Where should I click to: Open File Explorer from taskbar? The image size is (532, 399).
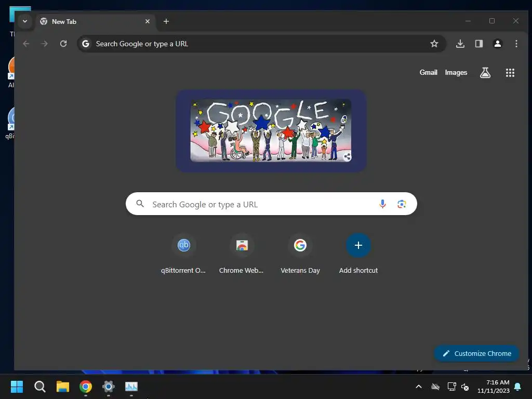63,387
